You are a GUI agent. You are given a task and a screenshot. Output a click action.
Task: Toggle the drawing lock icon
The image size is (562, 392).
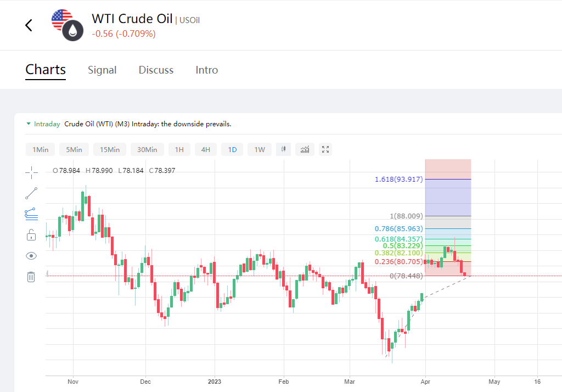click(31, 235)
